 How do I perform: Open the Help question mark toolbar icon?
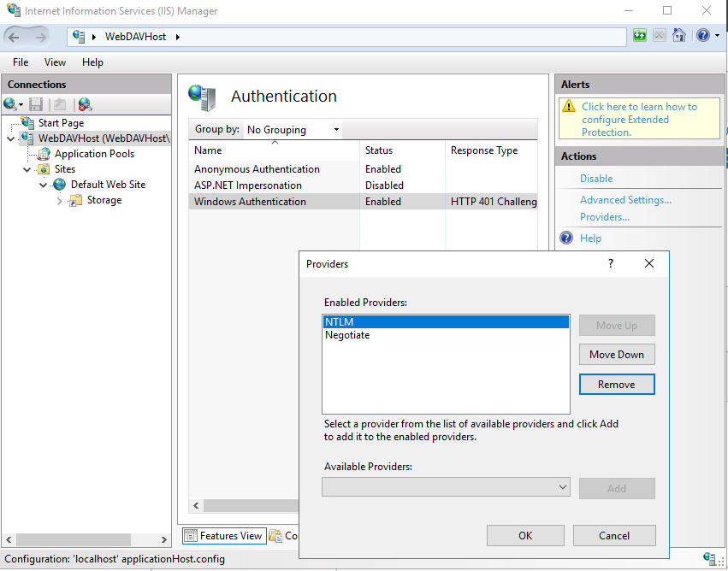coord(703,35)
